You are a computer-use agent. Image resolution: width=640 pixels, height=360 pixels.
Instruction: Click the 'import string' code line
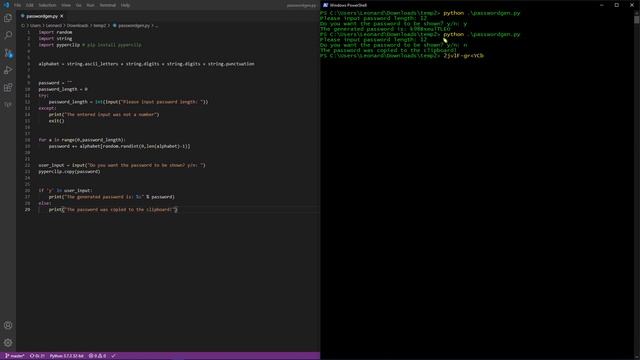click(x=55, y=38)
